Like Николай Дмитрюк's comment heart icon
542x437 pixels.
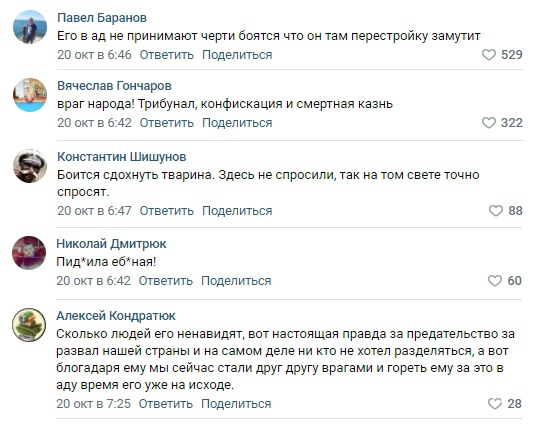point(495,281)
